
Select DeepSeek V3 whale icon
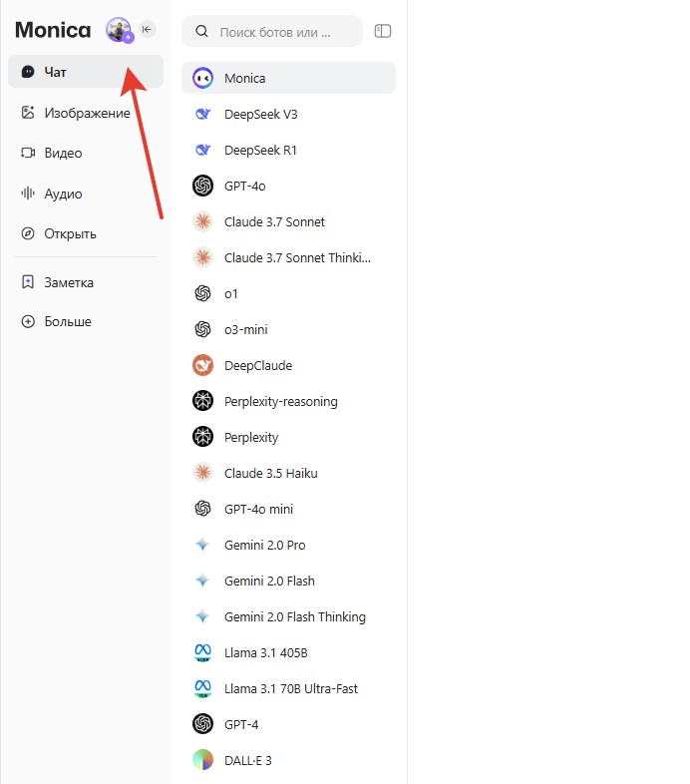click(203, 114)
